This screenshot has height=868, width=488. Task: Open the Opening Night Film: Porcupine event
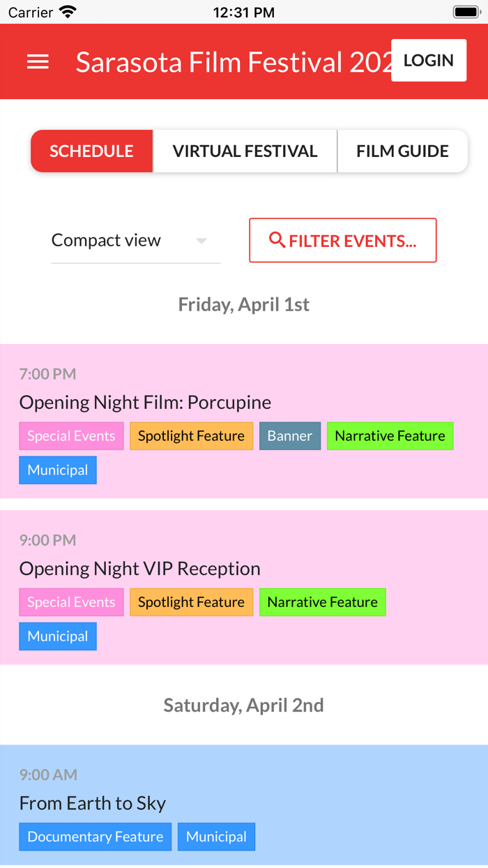point(145,402)
